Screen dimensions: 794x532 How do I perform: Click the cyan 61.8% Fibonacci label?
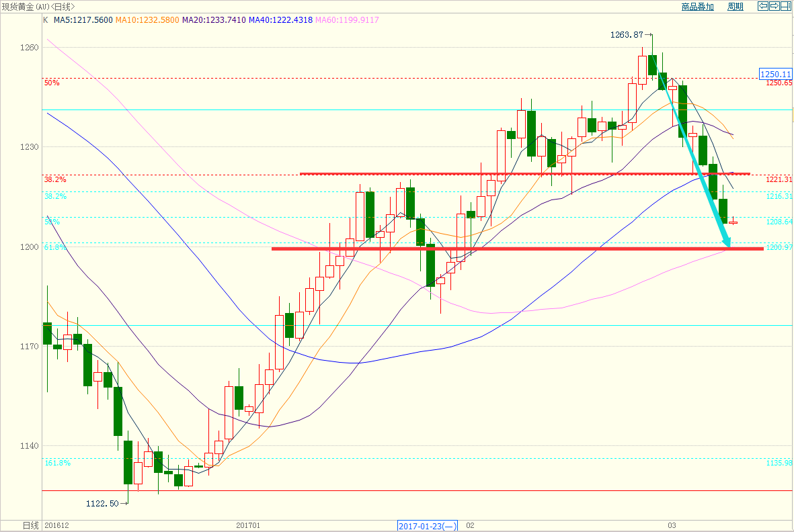coord(55,247)
